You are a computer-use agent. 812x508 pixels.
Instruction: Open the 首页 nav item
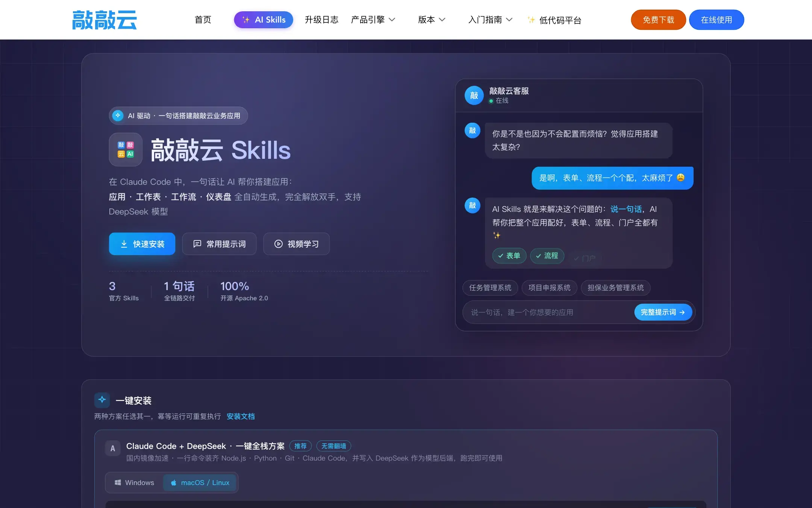[x=203, y=20]
